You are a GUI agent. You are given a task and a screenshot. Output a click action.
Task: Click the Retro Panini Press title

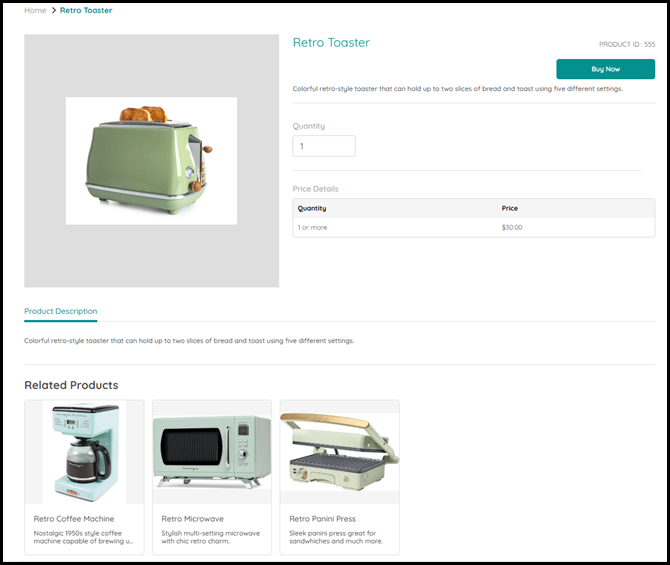coord(324,519)
